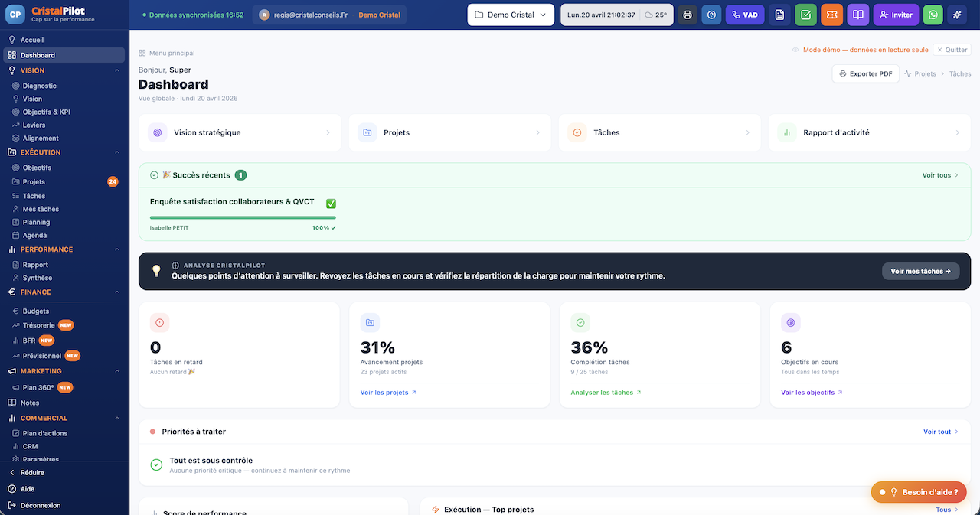Click the Enquête satisfaction progress bar
Image resolution: width=980 pixels, height=515 pixels.
click(243, 217)
